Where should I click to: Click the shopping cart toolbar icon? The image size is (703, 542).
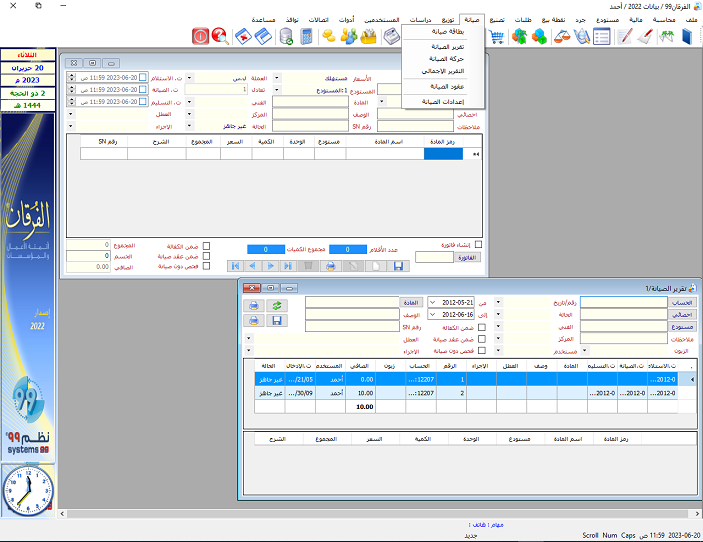pos(495,37)
